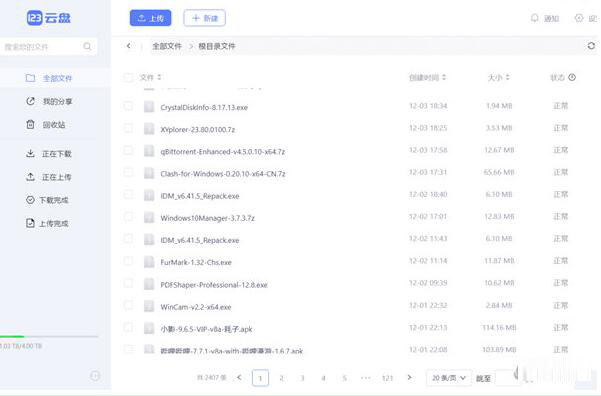601x396 pixels.
Task: Focus the 跳至 page jump input
Action: 506,378
